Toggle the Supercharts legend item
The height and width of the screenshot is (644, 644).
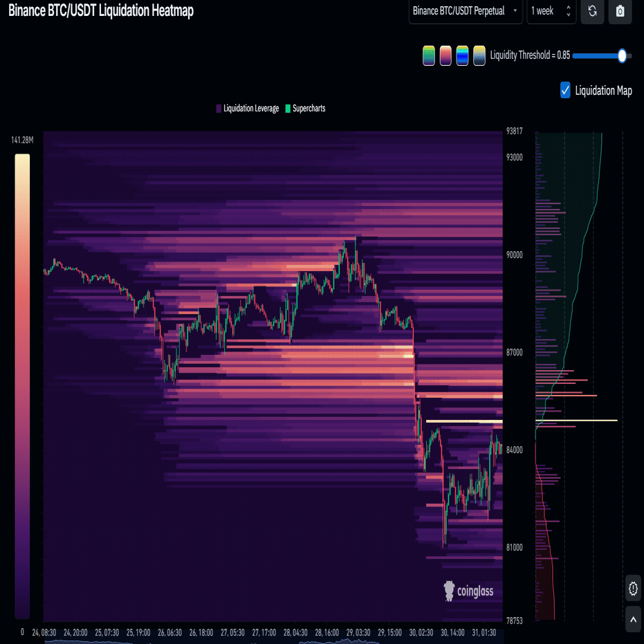tap(305, 109)
